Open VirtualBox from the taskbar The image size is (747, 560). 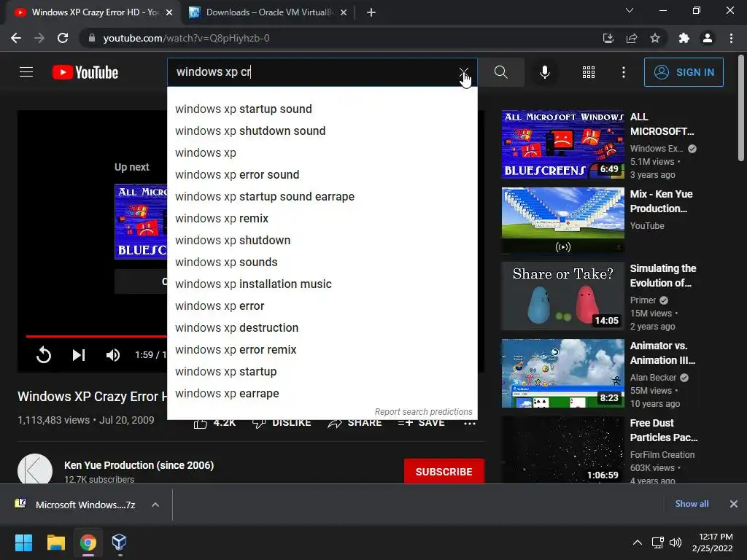[119, 542]
